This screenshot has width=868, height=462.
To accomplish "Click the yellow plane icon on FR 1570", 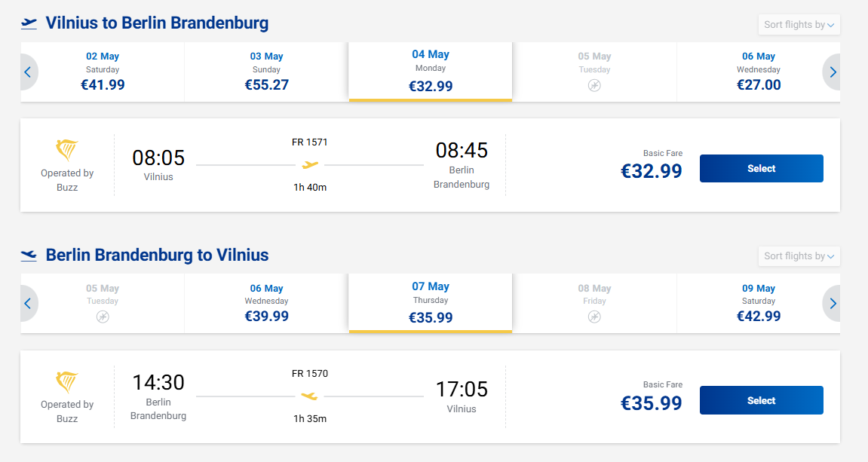I will pos(310,396).
